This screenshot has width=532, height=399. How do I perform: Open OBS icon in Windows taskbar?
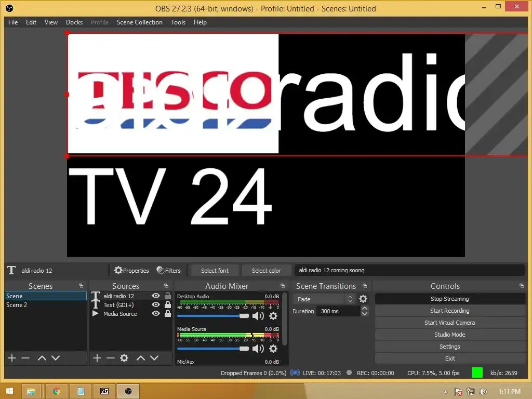click(128, 391)
